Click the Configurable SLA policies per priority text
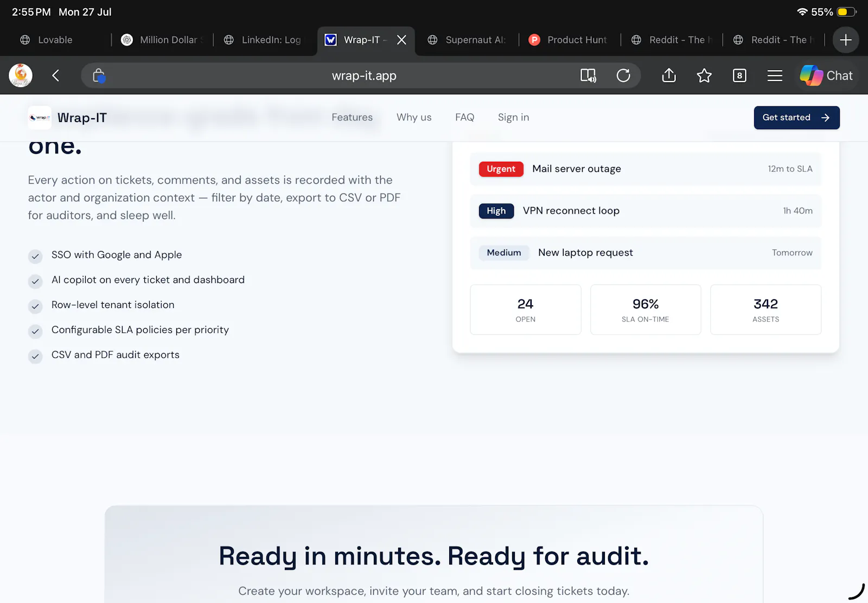 point(140,330)
